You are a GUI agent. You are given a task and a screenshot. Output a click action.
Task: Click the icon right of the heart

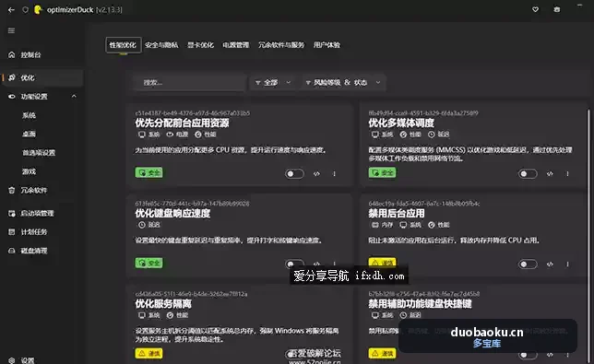[x=556, y=9]
